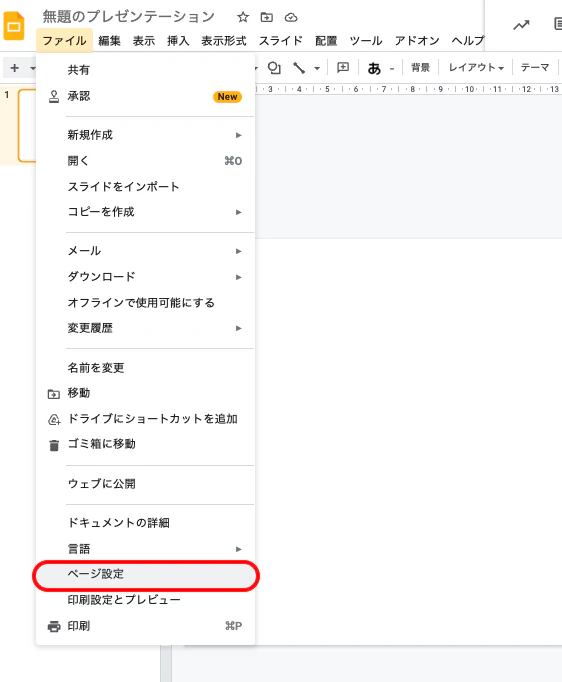
Task: Select the line tool icon in the toolbar
Action: [x=299, y=68]
